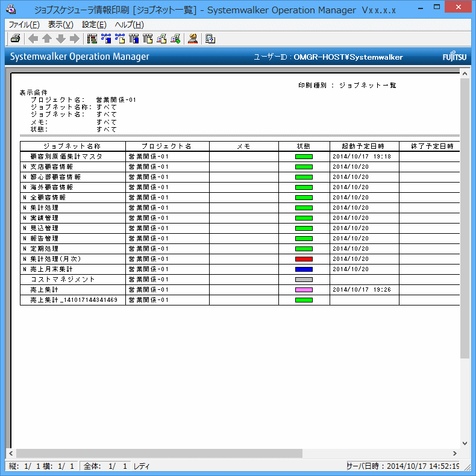The image size is (476, 476).
Task: Select the 報告管理 jobnet name
Action: click(45, 239)
